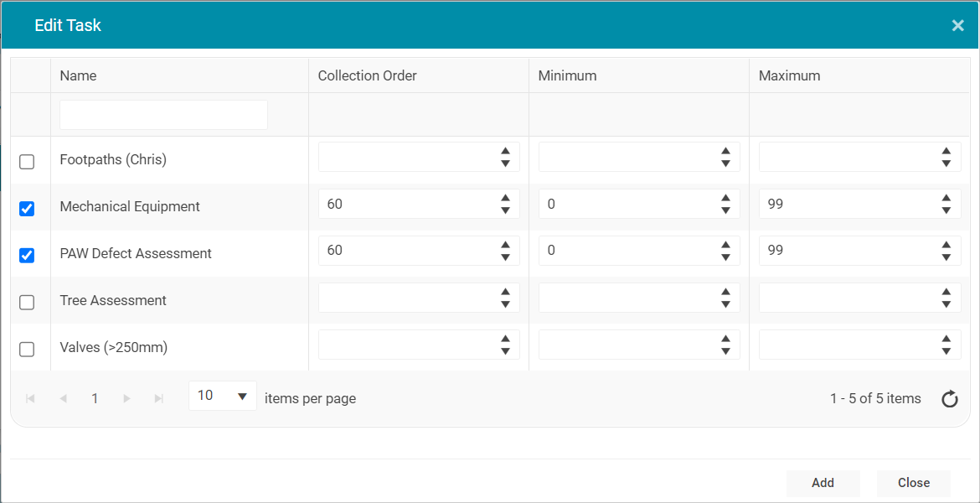980x503 pixels.
Task: Close the Edit Task dialog with X
Action: [x=957, y=26]
